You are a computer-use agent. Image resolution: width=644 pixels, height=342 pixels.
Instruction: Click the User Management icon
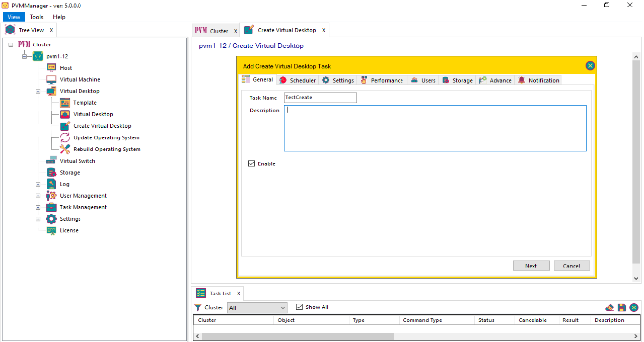51,196
